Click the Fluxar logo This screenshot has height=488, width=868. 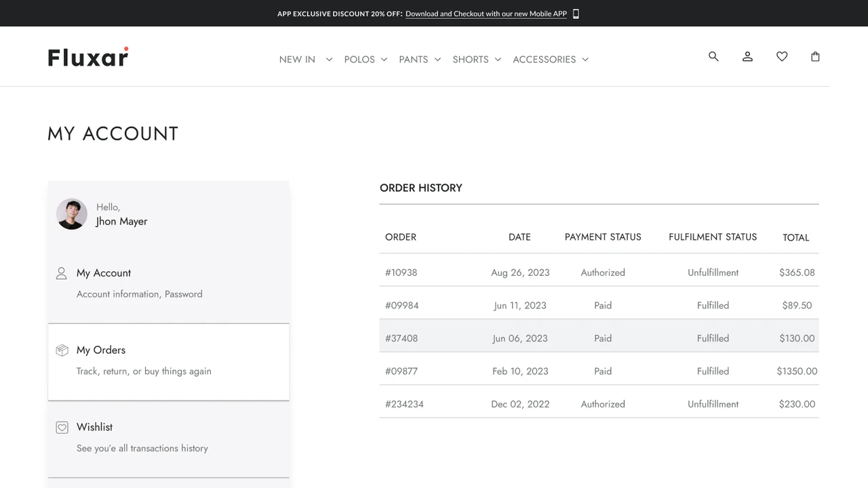coord(88,57)
